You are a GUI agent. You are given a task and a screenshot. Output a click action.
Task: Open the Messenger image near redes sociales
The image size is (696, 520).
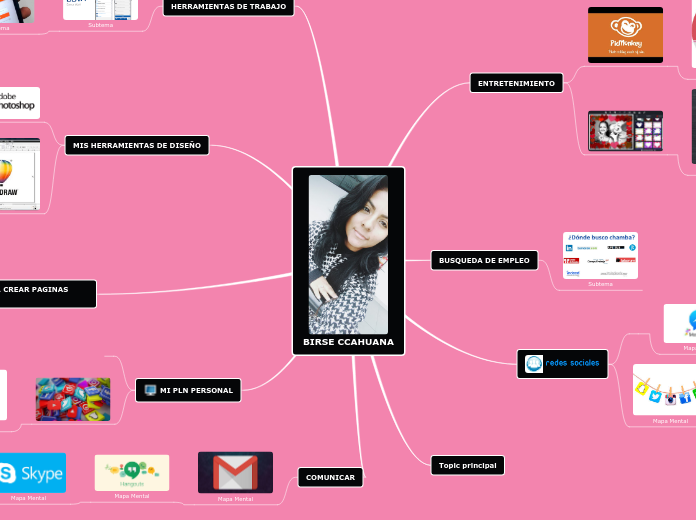[680, 323]
